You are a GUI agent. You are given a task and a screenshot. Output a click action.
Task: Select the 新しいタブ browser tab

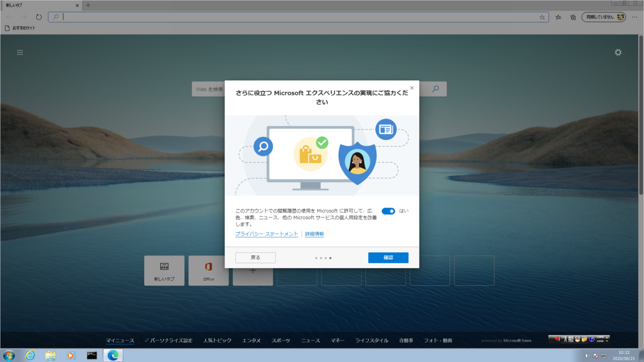[x=41, y=5]
